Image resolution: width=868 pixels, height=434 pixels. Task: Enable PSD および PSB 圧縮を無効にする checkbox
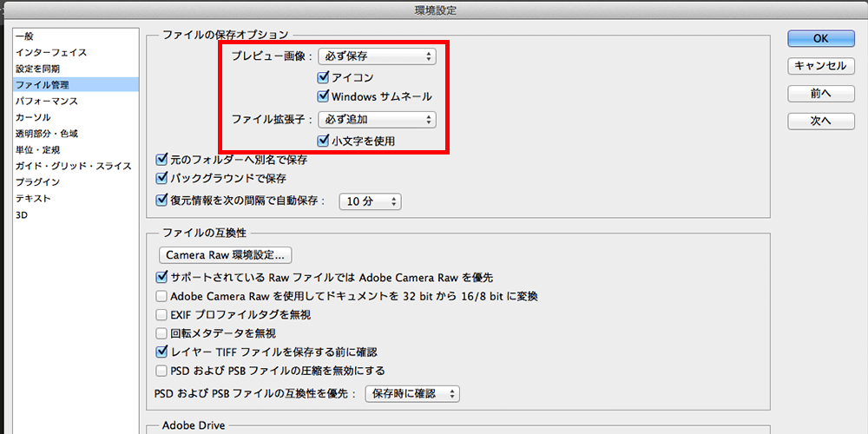pos(161,370)
